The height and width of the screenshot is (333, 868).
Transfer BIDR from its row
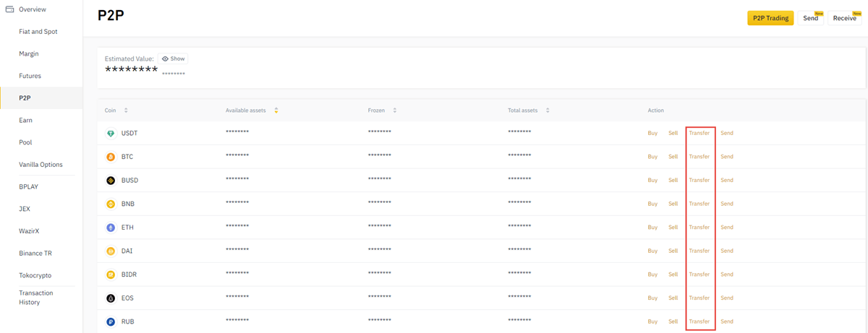tap(699, 274)
